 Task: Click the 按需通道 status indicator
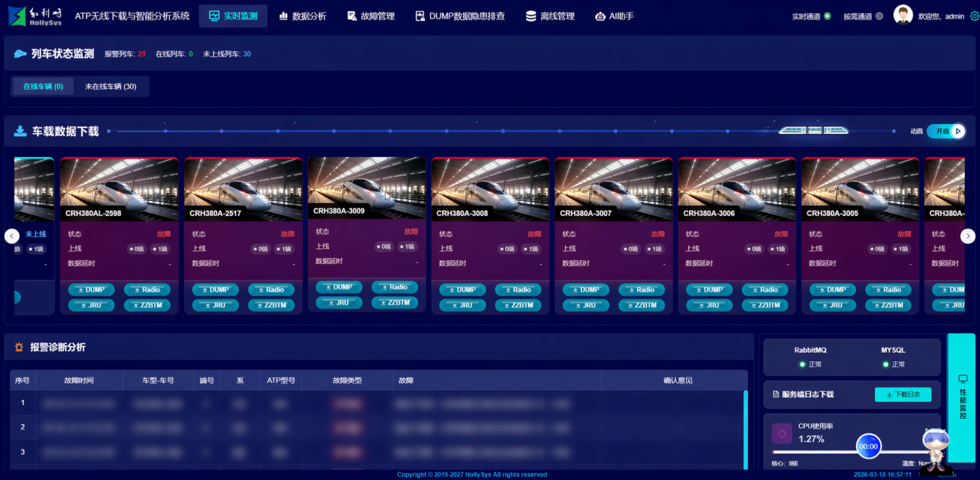point(879,16)
